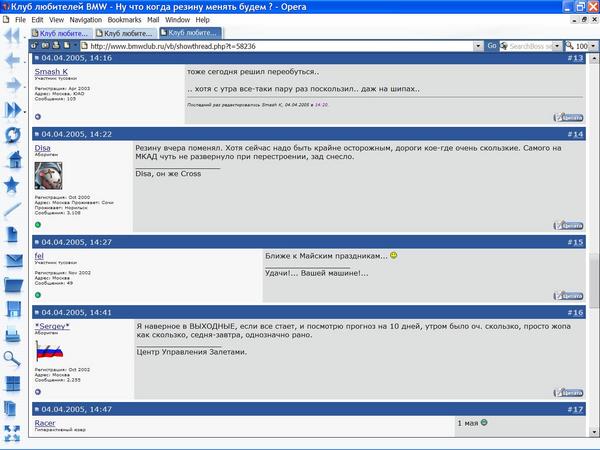Quote Smash K's post with the quote button

click(569, 117)
